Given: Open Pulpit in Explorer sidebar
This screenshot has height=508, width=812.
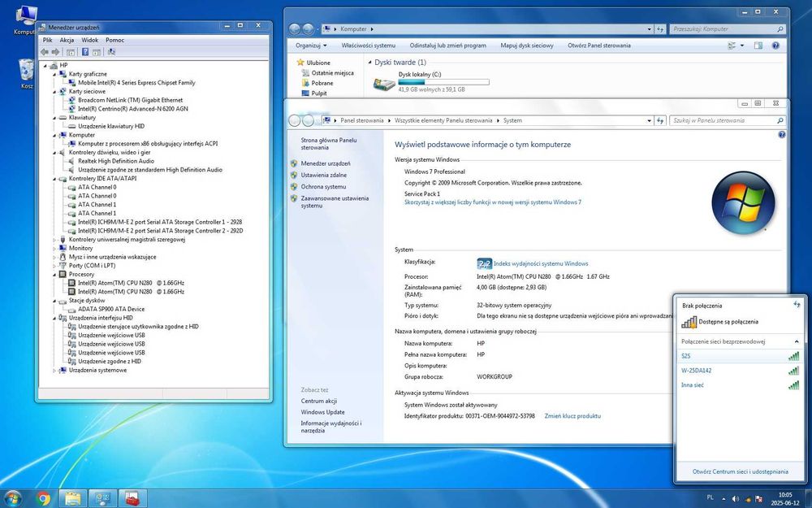Looking at the screenshot, I should pyautogui.click(x=319, y=93).
